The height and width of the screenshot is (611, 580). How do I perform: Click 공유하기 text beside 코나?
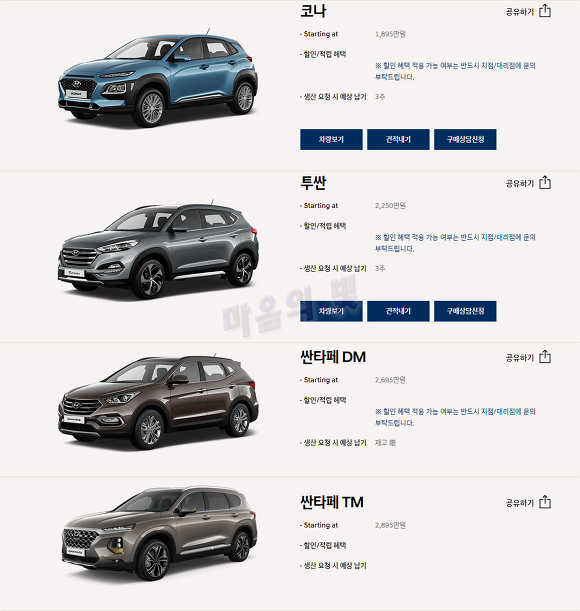520,12
